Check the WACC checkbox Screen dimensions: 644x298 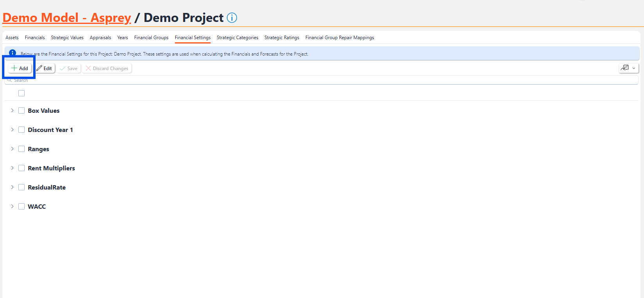(x=22, y=206)
